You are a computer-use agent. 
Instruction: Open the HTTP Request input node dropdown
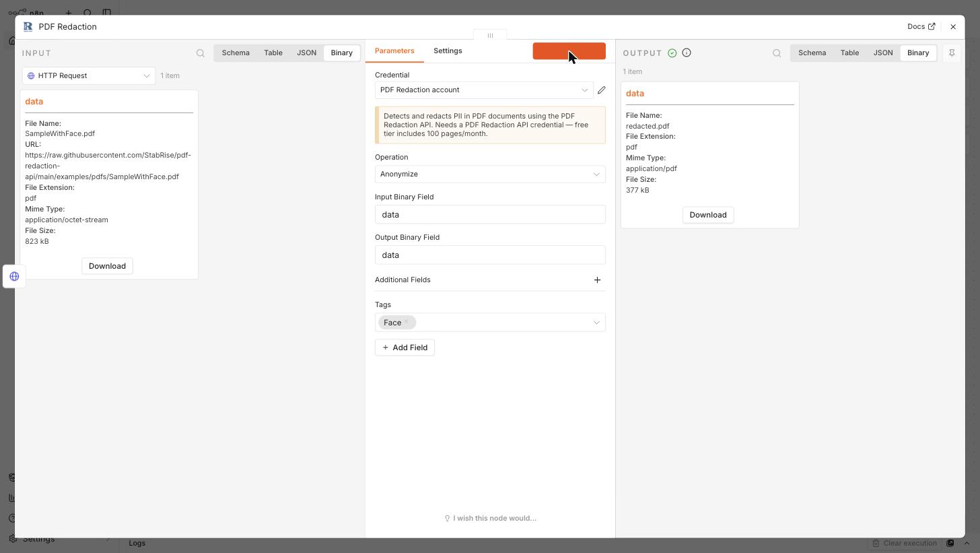[89, 76]
